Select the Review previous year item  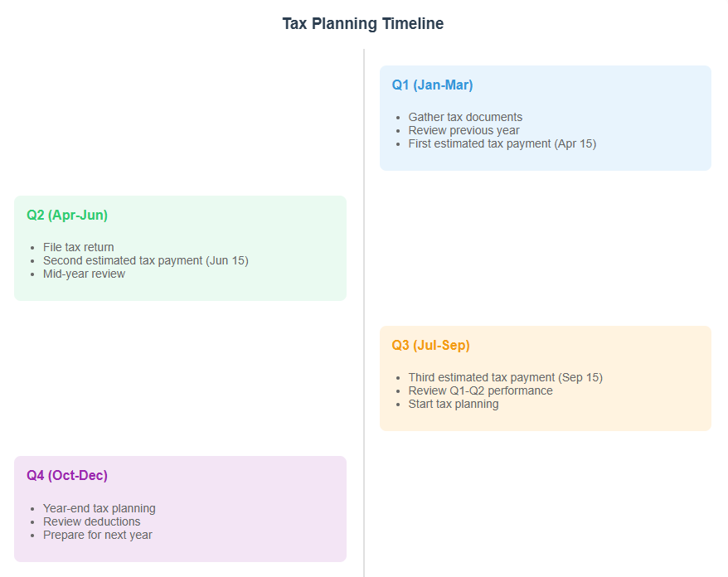[463, 131]
